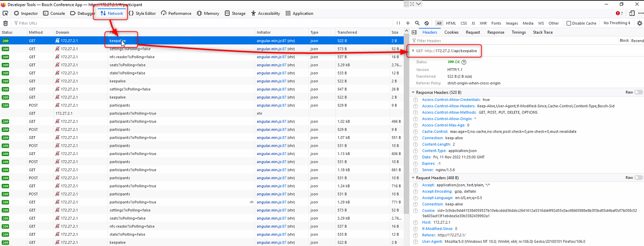Hide the request details pane

pyautogui.click(x=414, y=32)
